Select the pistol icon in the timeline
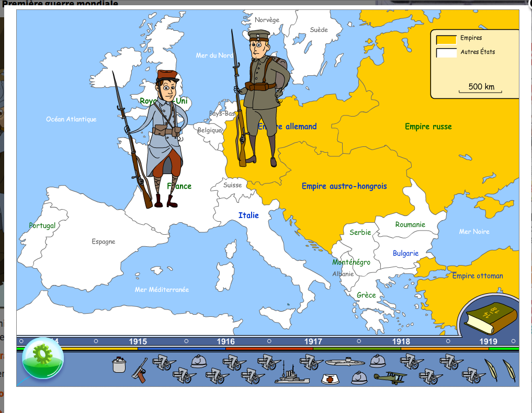This screenshot has height=413, width=532. pyautogui.click(x=140, y=370)
